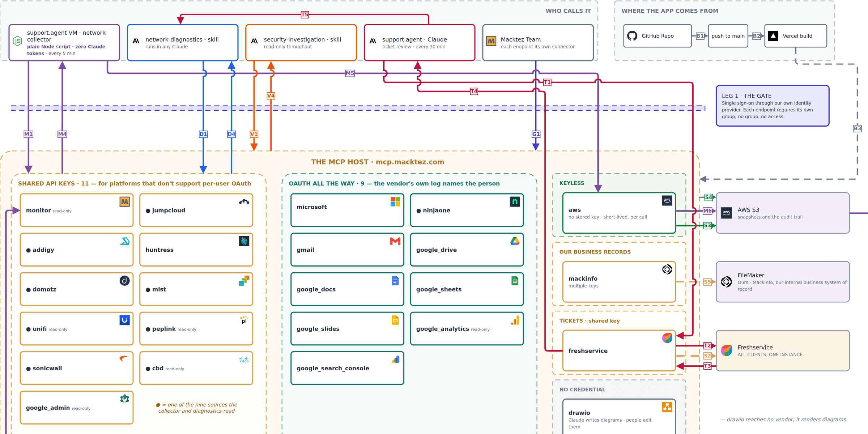Image resolution: width=868 pixels, height=434 pixels.
Task: Click the S2 edge label
Action: click(x=707, y=356)
